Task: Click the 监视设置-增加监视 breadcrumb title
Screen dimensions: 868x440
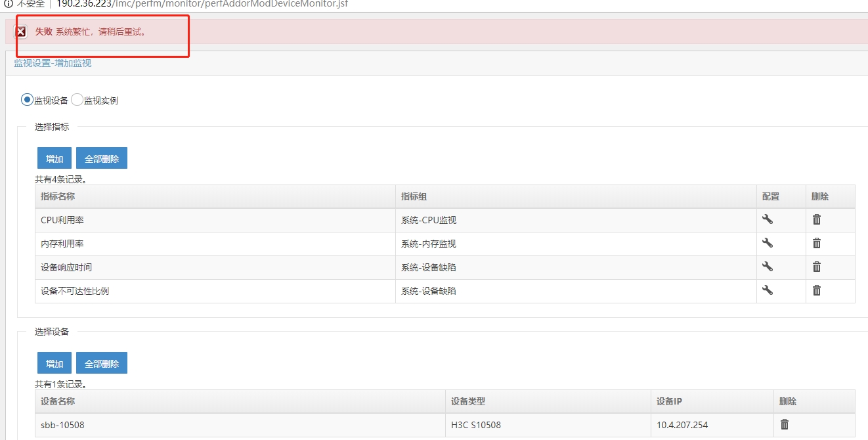Action: [x=53, y=63]
